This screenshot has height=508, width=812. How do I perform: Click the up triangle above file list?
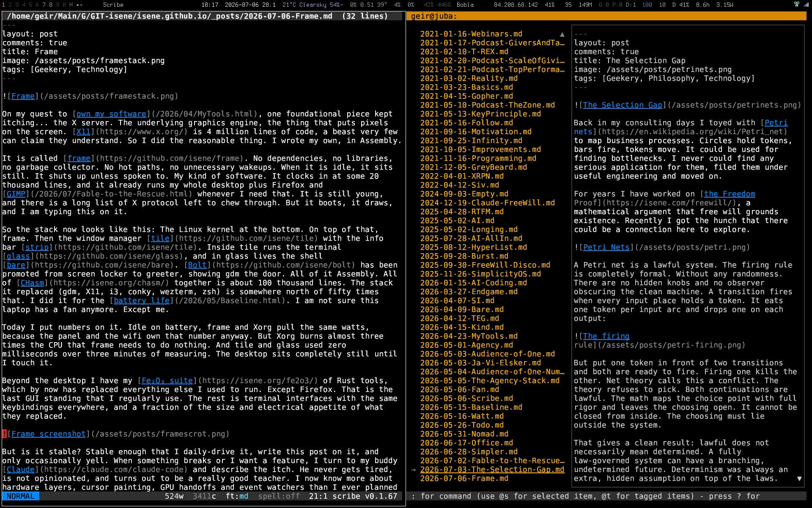click(x=562, y=34)
